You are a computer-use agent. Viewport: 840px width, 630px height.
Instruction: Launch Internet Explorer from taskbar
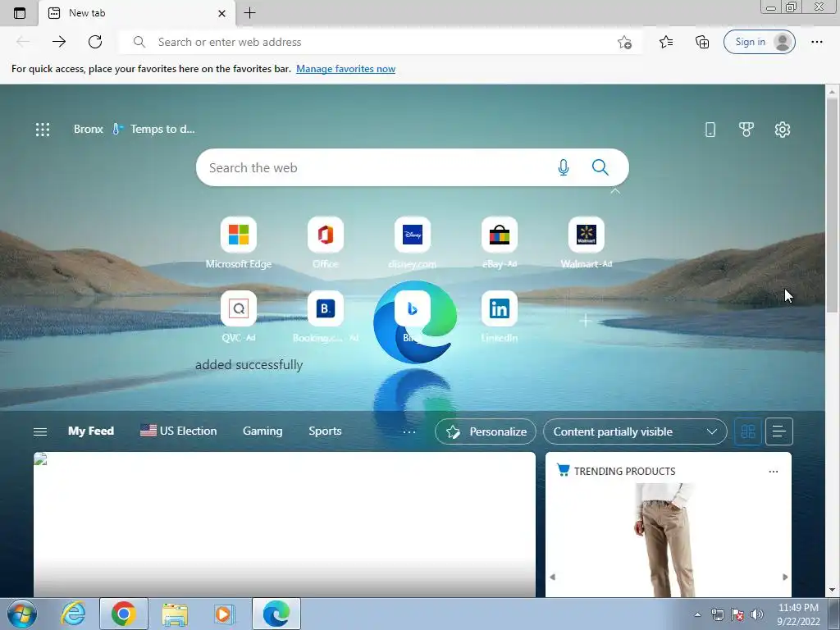[x=73, y=614]
